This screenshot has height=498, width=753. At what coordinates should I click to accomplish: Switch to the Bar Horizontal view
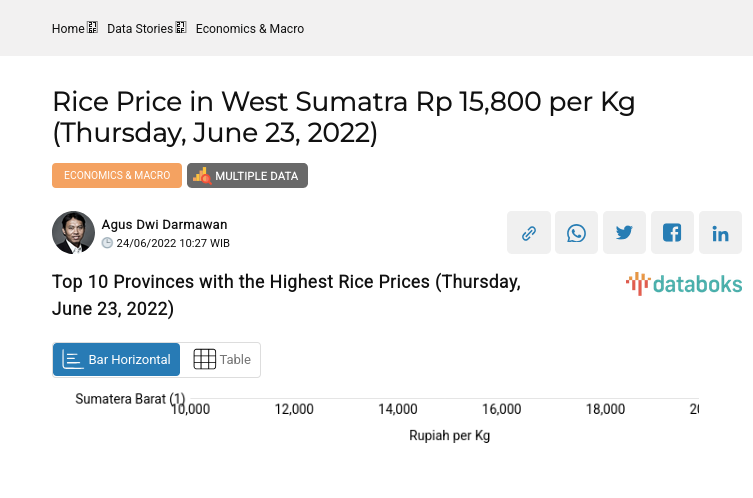coord(117,360)
